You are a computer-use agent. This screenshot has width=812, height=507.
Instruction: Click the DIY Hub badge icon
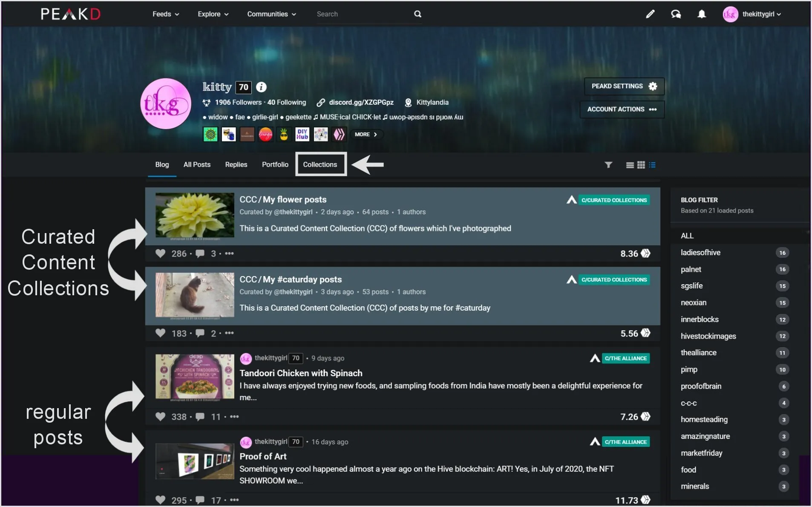point(302,134)
